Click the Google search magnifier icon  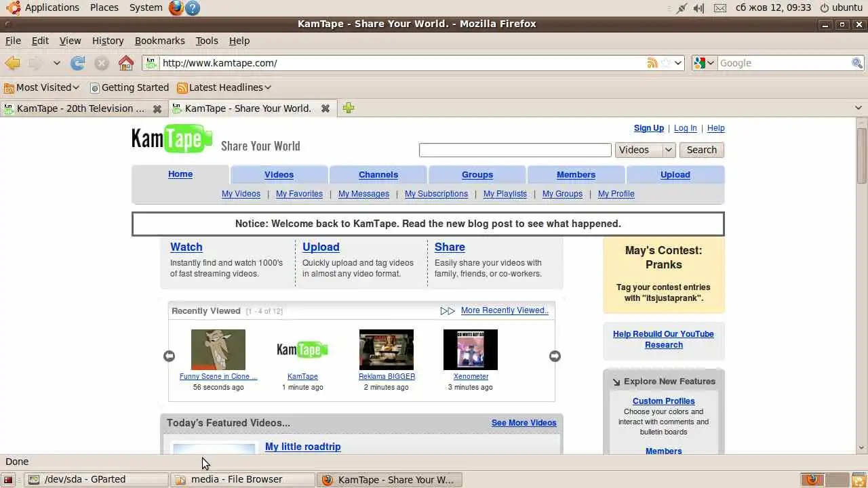(857, 63)
